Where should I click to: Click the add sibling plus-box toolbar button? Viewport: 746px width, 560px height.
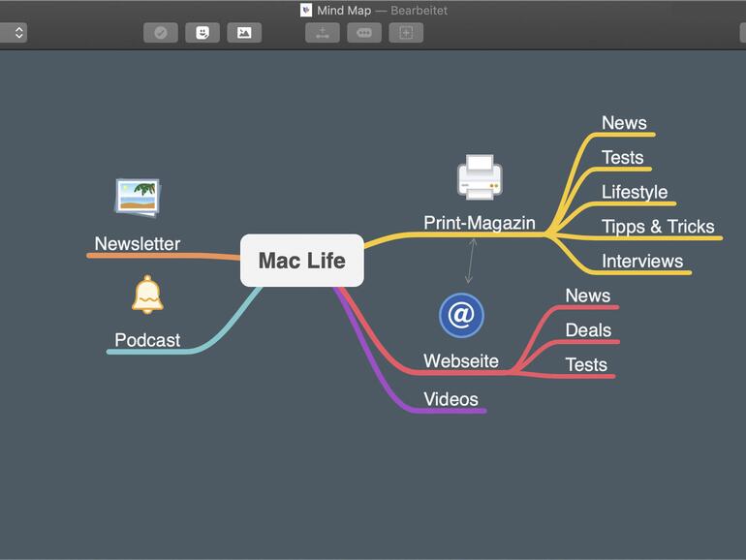pos(406,33)
